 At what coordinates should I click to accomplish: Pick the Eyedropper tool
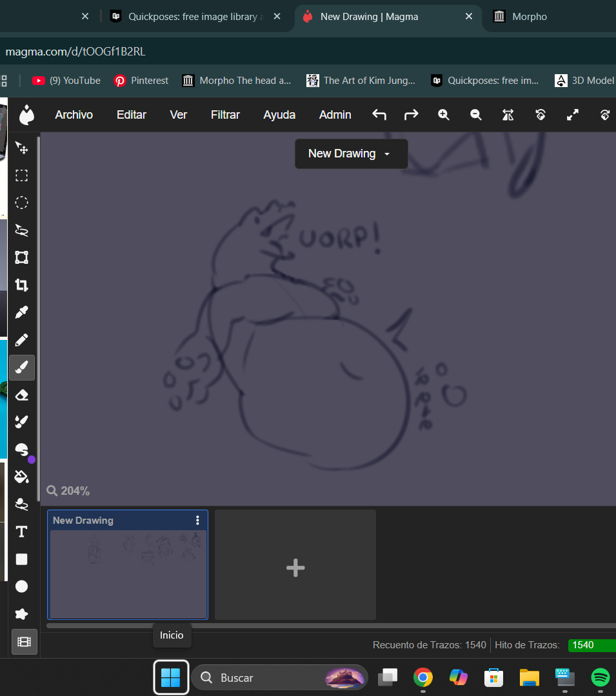tap(21, 312)
